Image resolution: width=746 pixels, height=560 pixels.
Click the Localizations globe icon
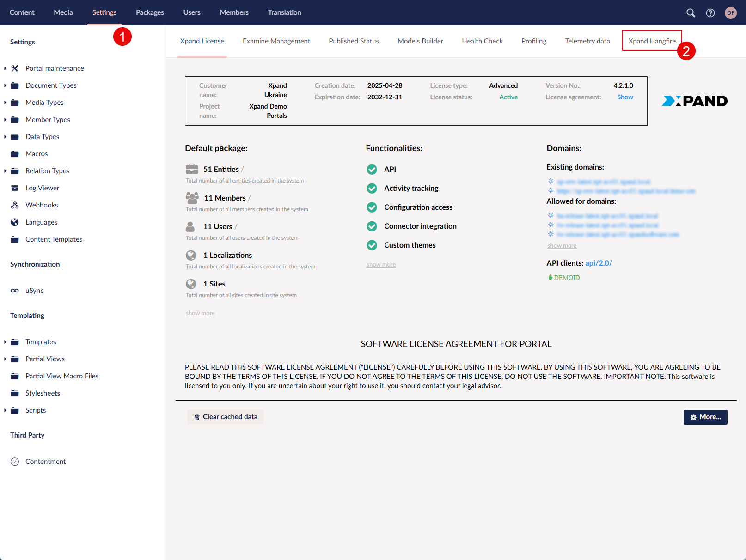click(x=191, y=255)
